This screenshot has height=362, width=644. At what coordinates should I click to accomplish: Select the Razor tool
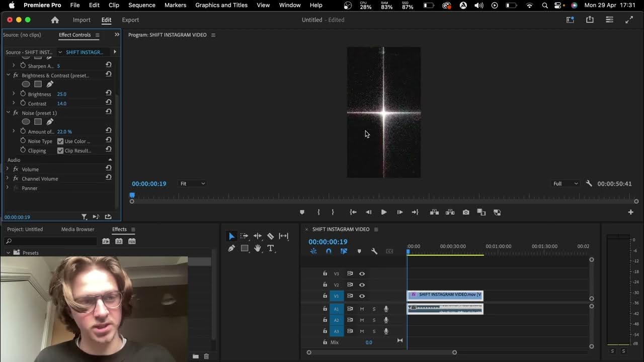270,236
